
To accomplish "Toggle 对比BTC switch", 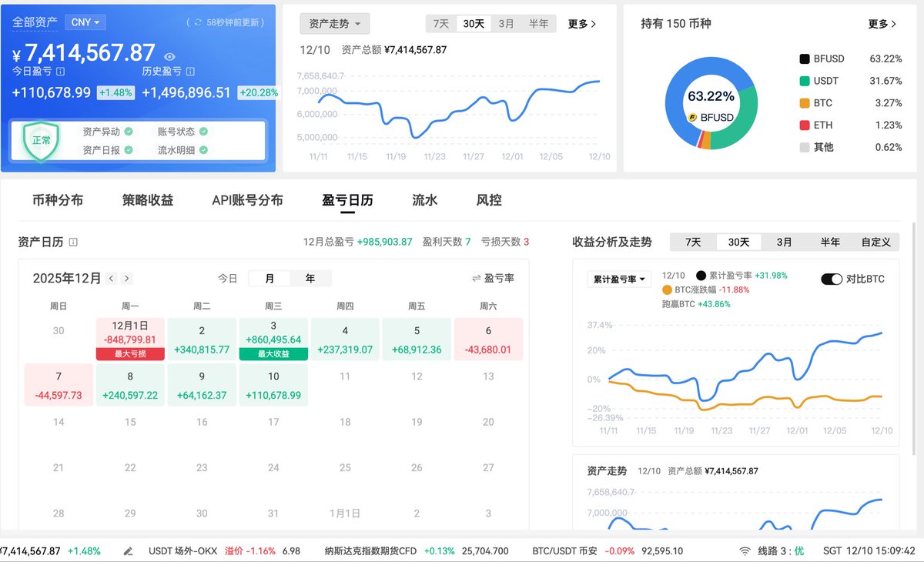I will tap(832, 279).
